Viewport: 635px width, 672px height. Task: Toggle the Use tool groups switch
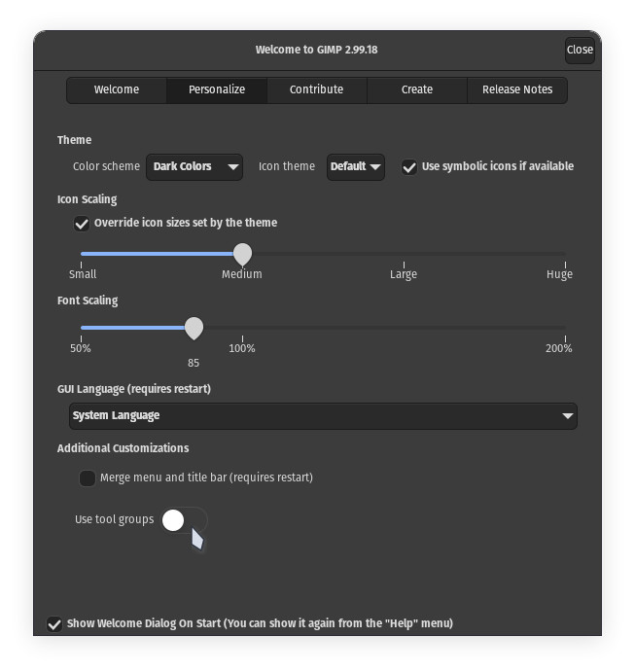click(184, 520)
